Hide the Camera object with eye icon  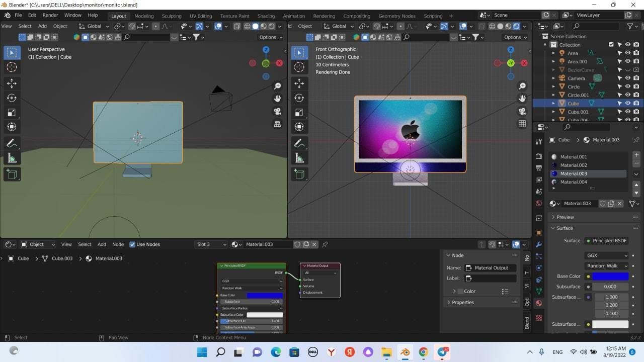[x=628, y=78]
